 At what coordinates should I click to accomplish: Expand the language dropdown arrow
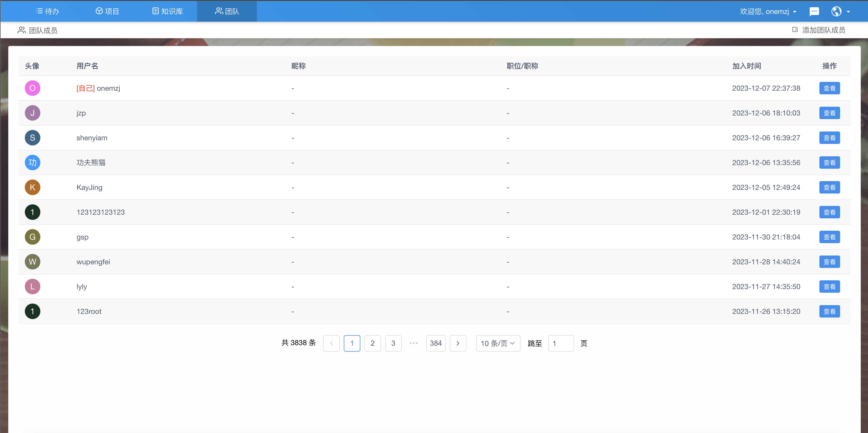[x=848, y=12]
